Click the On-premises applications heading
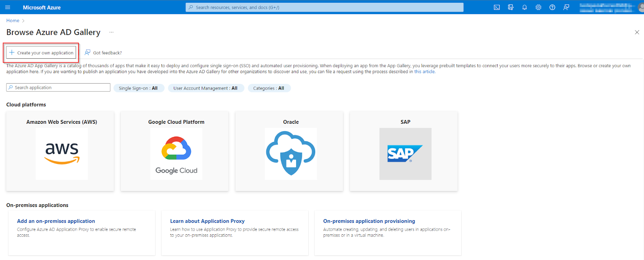This screenshot has height=260, width=644. pyautogui.click(x=37, y=205)
